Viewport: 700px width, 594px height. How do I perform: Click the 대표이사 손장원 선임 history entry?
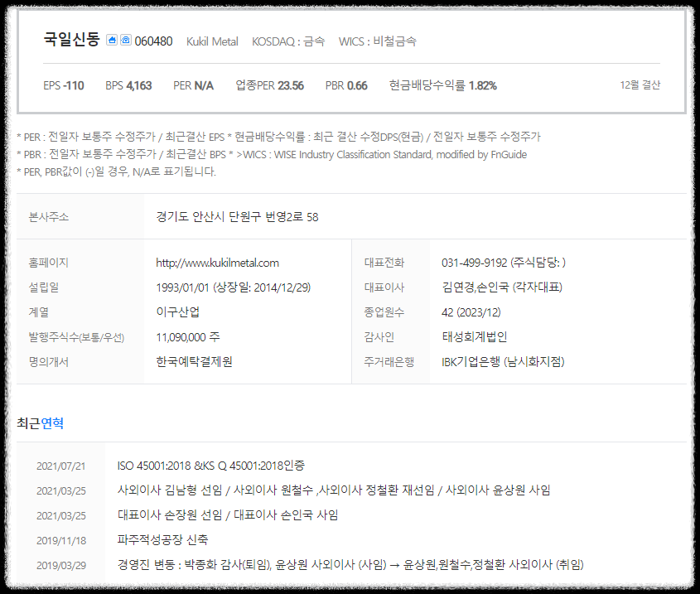click(x=228, y=515)
